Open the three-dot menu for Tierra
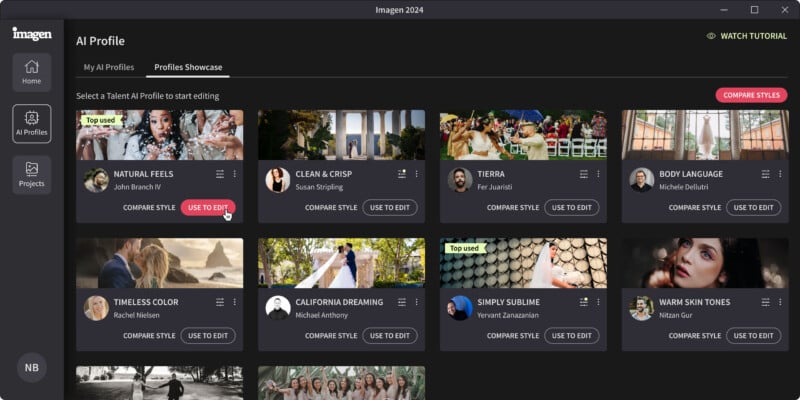800x400 pixels. pos(598,174)
